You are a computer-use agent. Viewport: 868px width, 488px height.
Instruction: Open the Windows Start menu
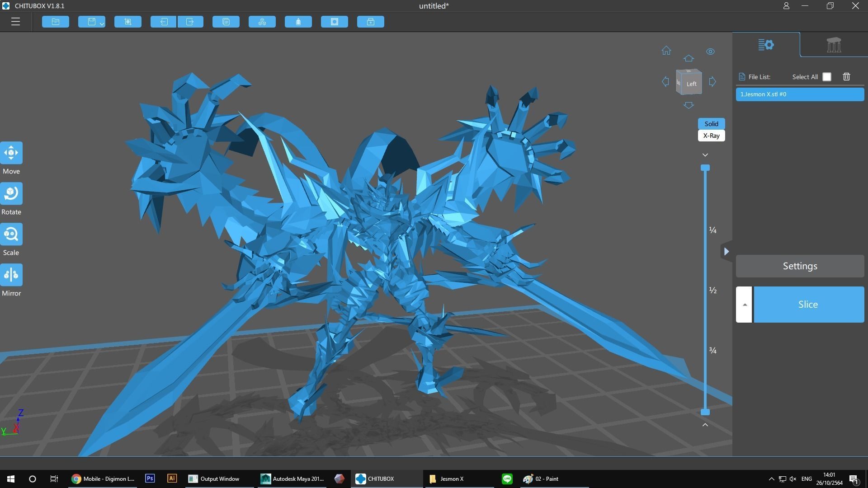(x=11, y=479)
